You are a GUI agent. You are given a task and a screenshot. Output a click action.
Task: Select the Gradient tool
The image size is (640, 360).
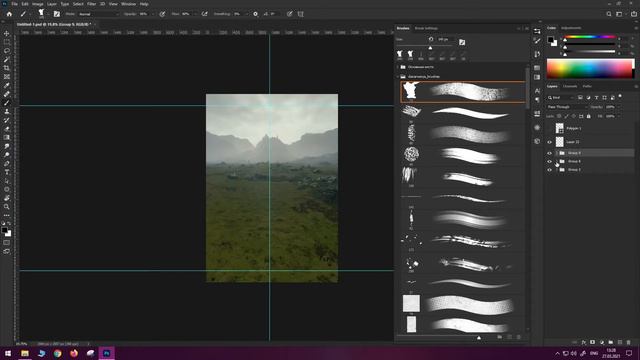coord(7,137)
